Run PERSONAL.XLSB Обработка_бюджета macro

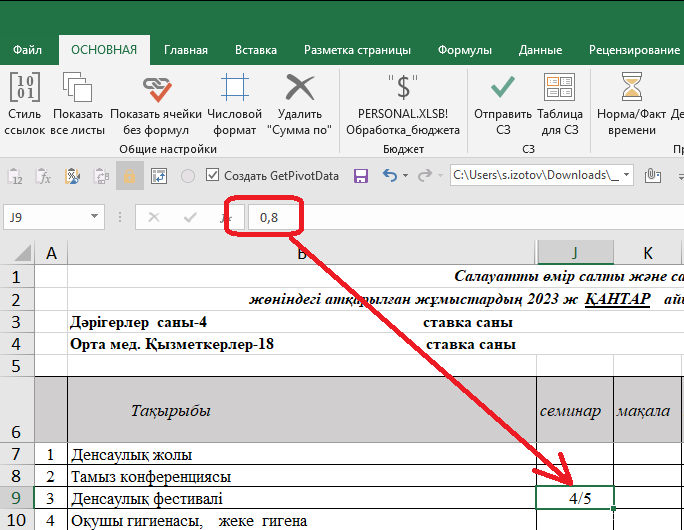coord(403,104)
